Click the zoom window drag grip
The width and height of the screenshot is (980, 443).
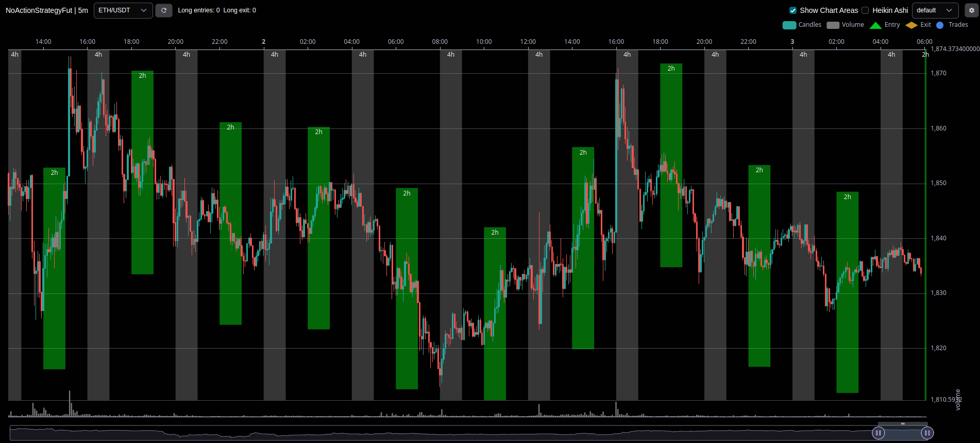tap(903, 424)
